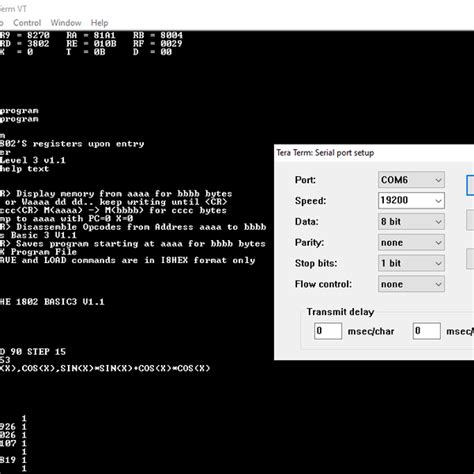Click the cut-off button beside the Data row

(470, 220)
